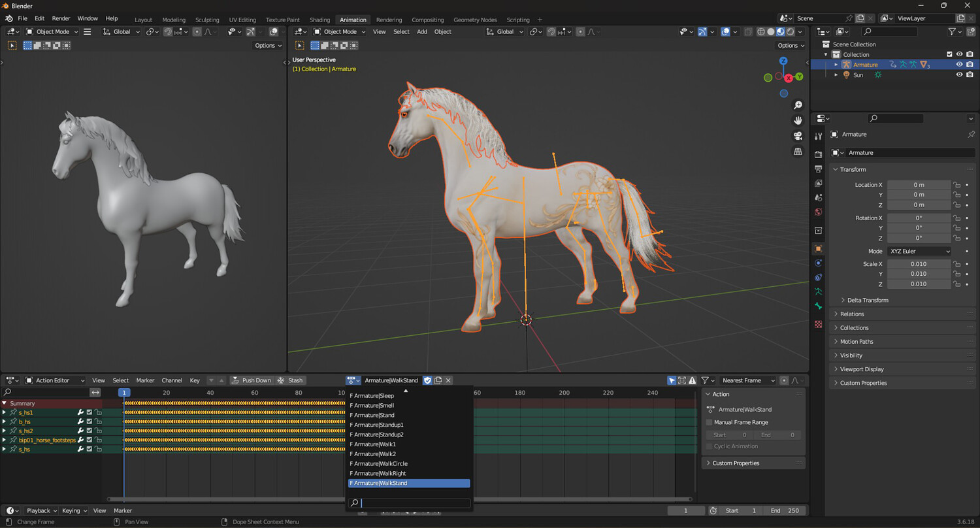The height and width of the screenshot is (528, 980).
Task: Click the Push Down button
Action: tap(251, 380)
